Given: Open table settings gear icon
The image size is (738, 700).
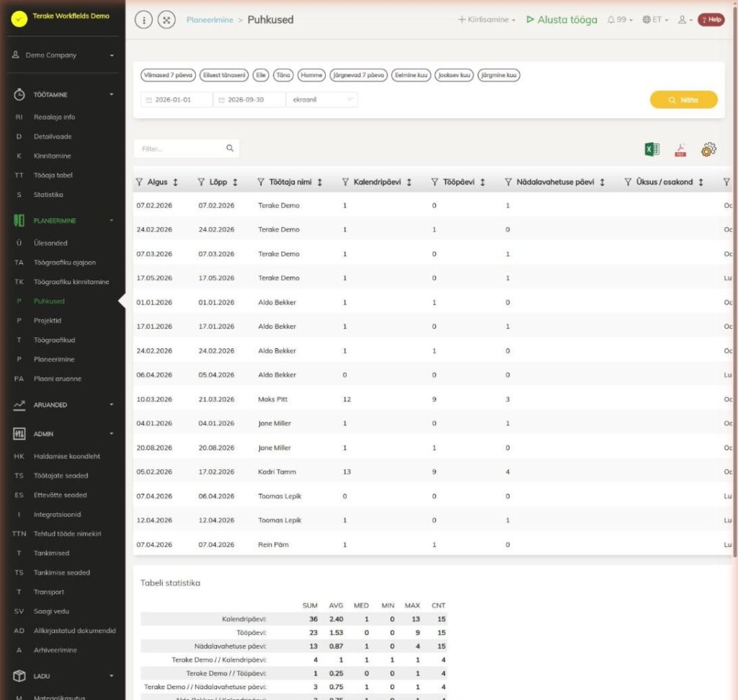Looking at the screenshot, I should click(708, 150).
